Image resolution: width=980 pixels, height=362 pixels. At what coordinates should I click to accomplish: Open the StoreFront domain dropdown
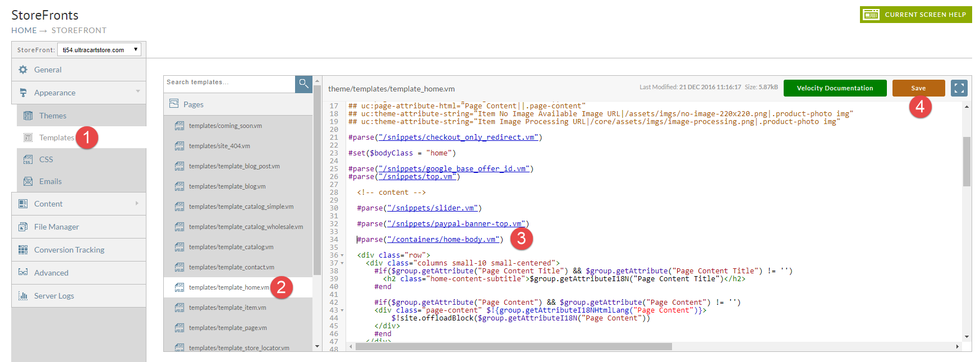99,50
